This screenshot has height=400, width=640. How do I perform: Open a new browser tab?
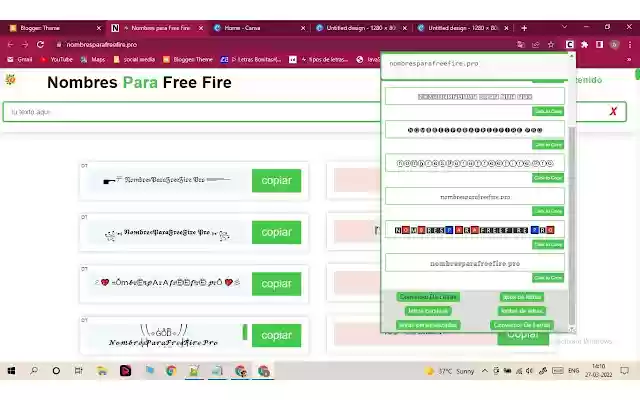[524, 28]
